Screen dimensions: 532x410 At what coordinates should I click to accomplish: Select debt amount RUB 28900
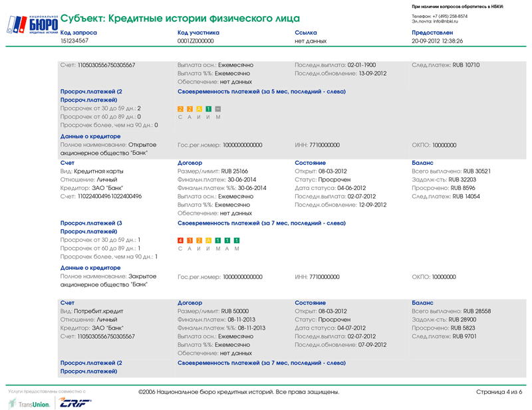(462, 320)
